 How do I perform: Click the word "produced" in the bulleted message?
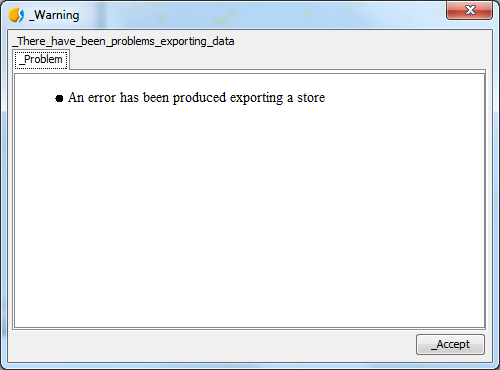point(199,98)
